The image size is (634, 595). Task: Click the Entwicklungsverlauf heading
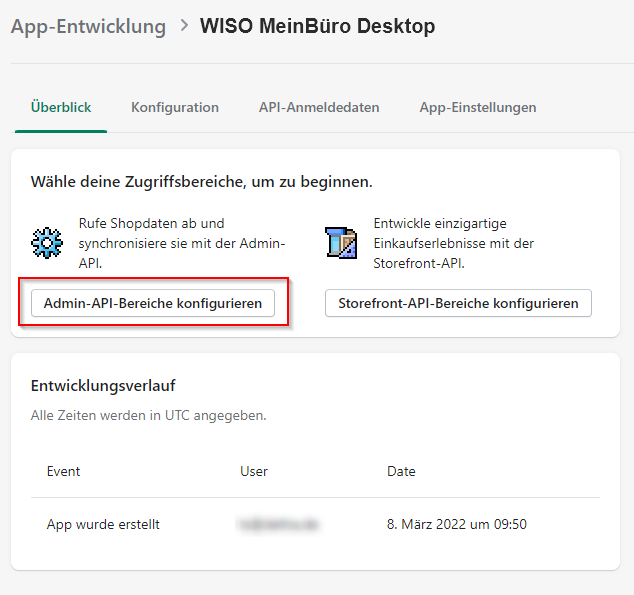point(103,386)
